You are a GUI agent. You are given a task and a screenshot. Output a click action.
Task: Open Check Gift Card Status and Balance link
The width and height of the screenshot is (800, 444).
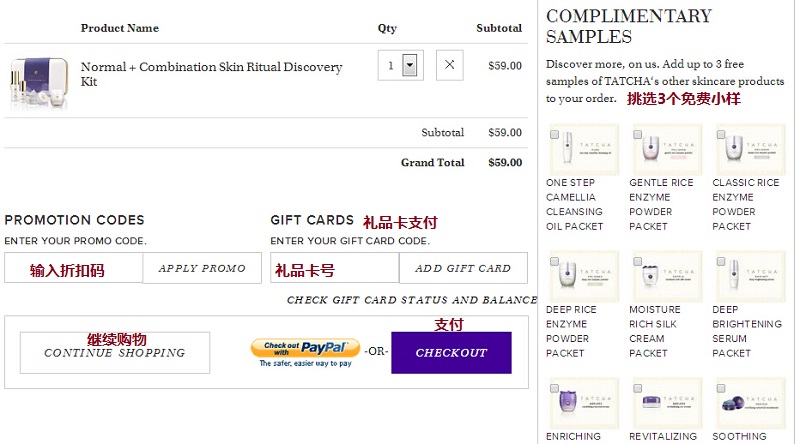(412, 300)
